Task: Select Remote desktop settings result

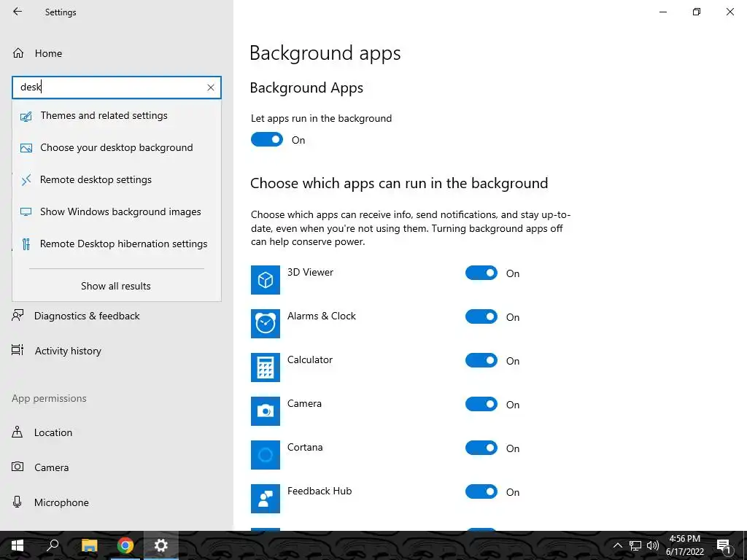Action: click(117, 179)
